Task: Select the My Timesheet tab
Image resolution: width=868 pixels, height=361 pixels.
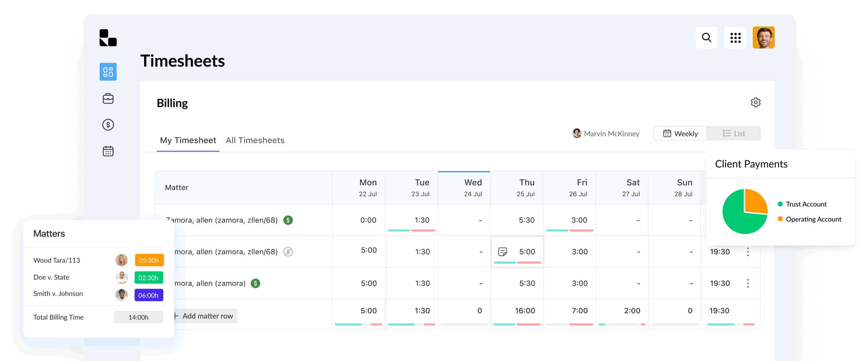Action: click(x=188, y=140)
